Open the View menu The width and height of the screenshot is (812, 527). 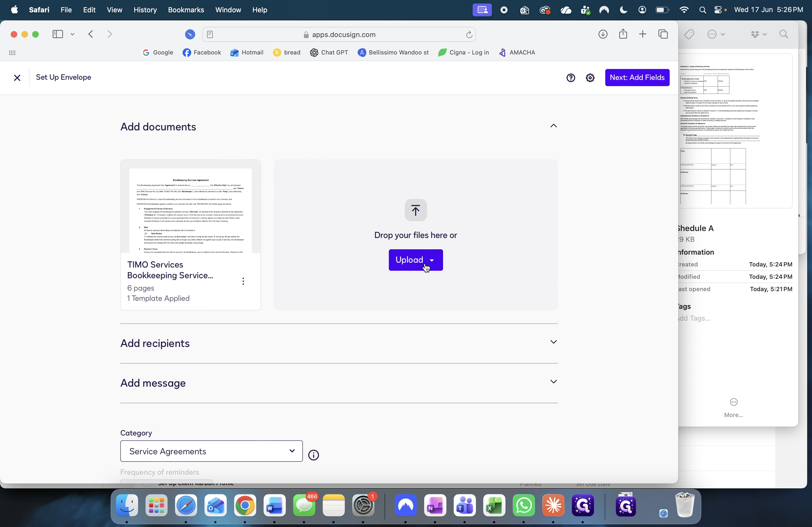(114, 10)
